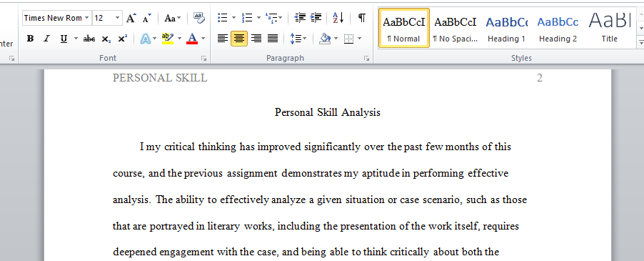Apply subscript formatting
Image resolution: width=644 pixels, height=261 pixels.
pos(106,39)
